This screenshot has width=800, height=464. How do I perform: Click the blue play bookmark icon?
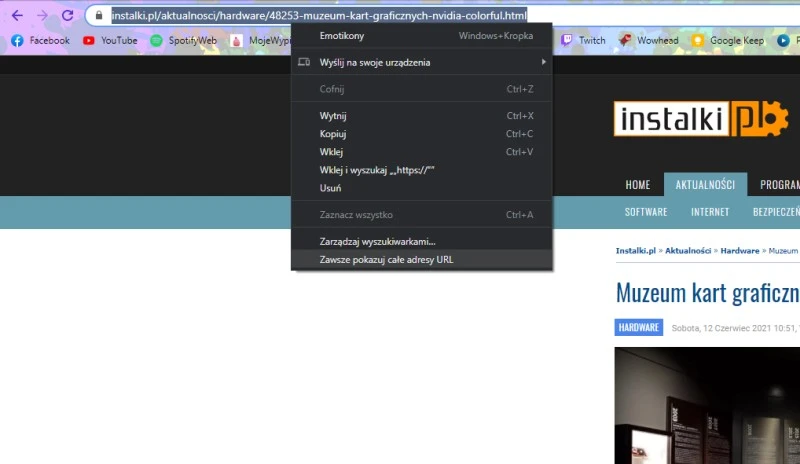(x=783, y=40)
